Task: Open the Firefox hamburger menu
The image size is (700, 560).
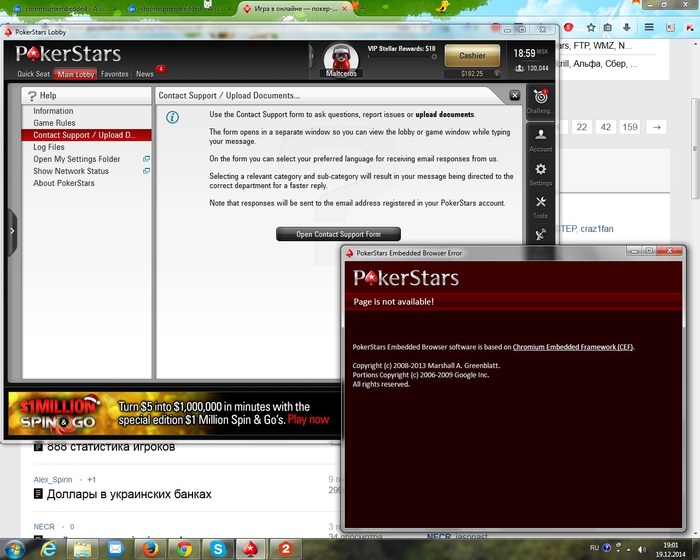Action: (649, 28)
